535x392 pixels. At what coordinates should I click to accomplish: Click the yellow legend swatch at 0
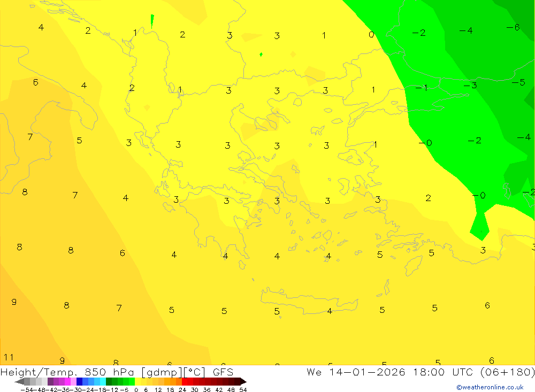[x=138, y=382]
